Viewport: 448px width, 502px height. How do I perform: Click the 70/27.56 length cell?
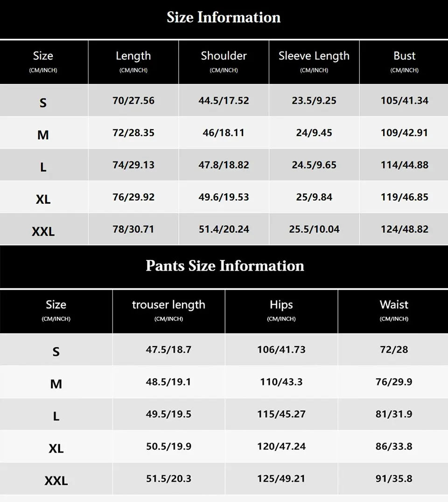pos(133,101)
